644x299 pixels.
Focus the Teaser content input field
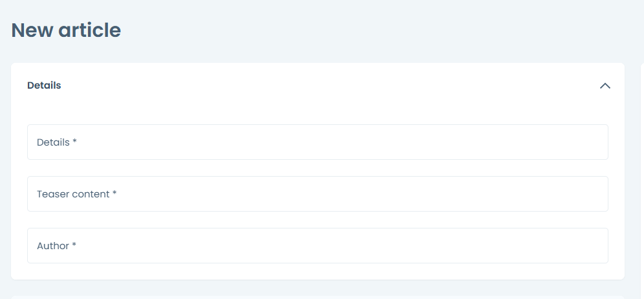(x=317, y=194)
